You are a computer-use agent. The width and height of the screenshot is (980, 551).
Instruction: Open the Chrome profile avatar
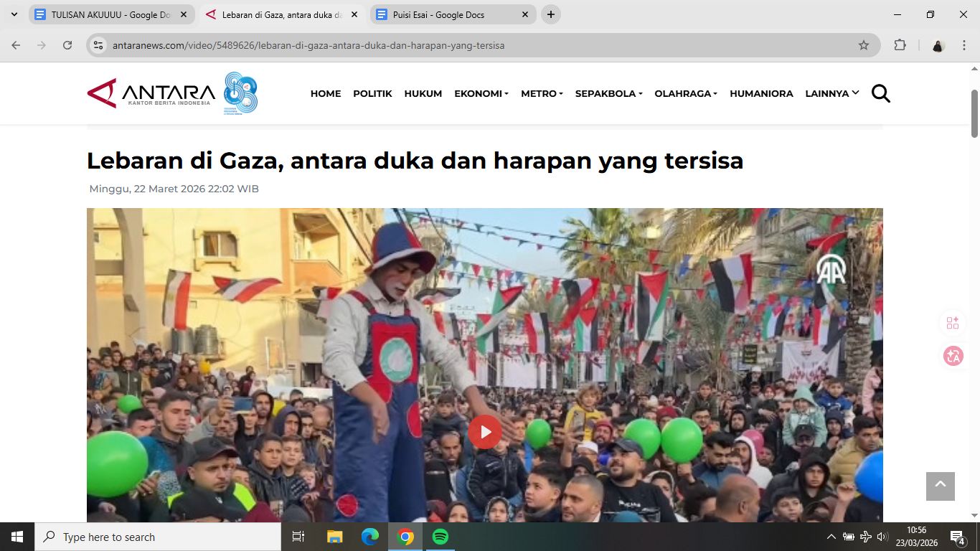click(938, 45)
